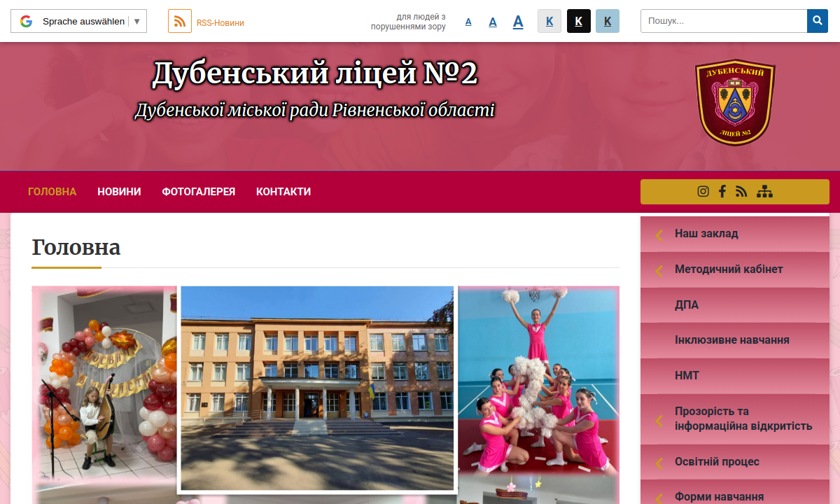The height and width of the screenshot is (504, 840).
Task: Click the orange RSS feed icon
Action: click(x=180, y=21)
